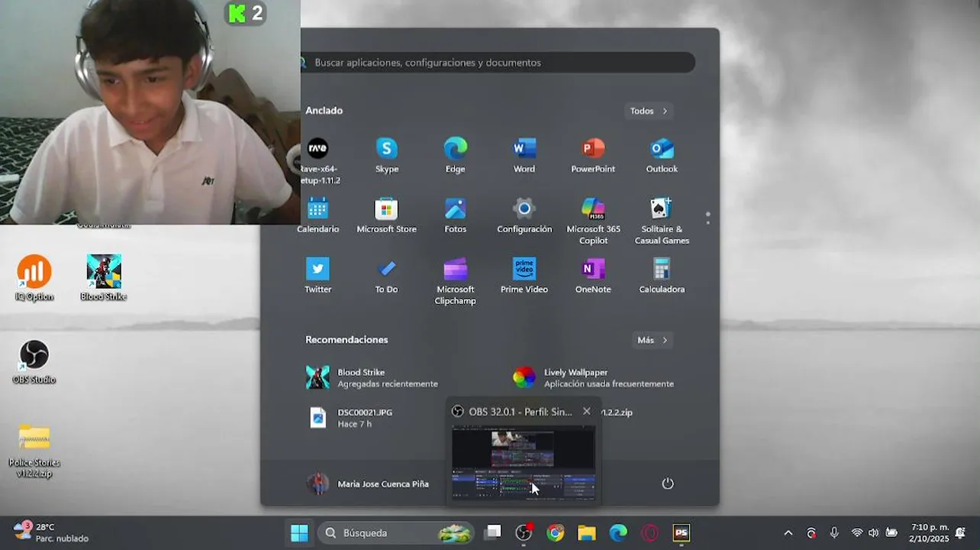Expand all apps with the Todos button
Viewport: 980px width, 550px height.
point(649,111)
